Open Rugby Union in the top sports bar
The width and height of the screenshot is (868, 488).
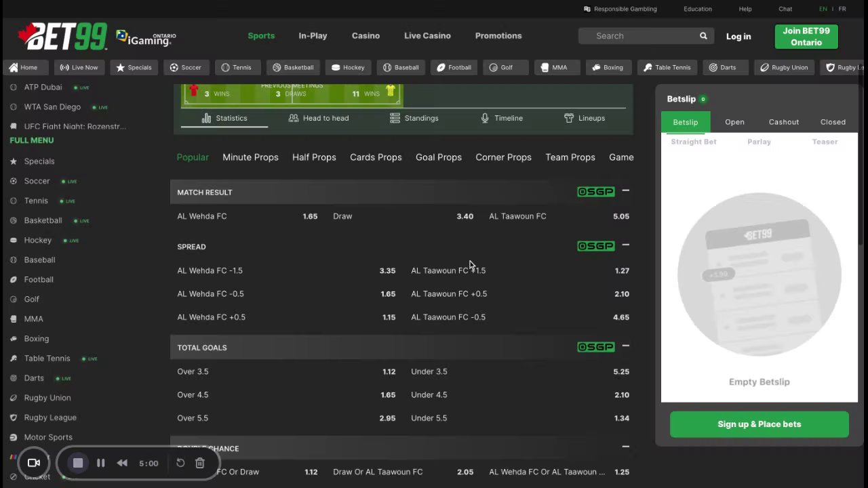(784, 67)
